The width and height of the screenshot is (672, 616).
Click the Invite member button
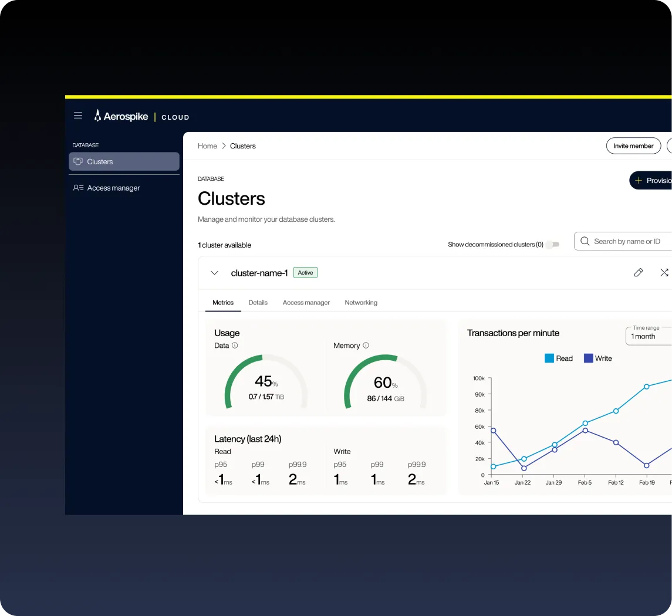tap(633, 146)
